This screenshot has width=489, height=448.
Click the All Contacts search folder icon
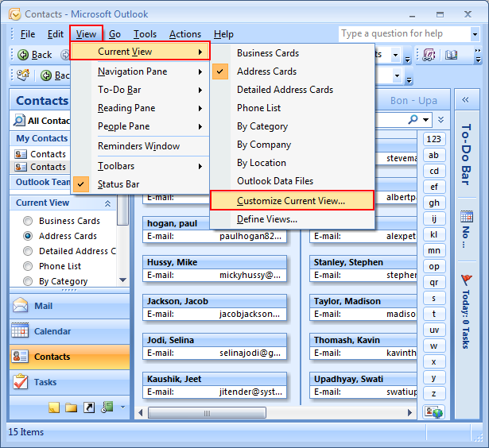pyautogui.click(x=19, y=120)
